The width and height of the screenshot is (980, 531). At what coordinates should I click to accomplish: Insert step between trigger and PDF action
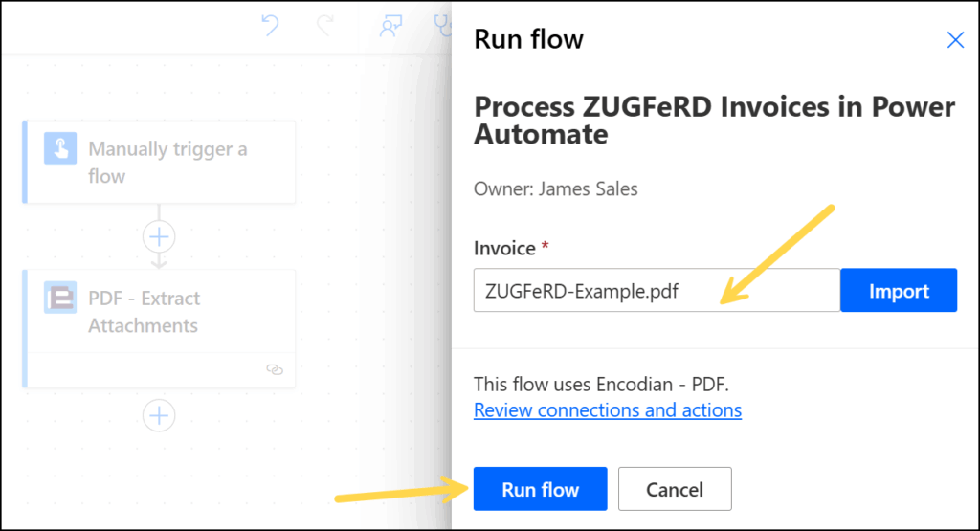click(159, 236)
